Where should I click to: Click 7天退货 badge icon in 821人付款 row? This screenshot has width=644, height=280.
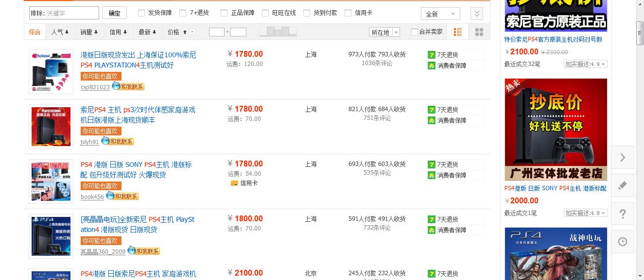click(431, 110)
